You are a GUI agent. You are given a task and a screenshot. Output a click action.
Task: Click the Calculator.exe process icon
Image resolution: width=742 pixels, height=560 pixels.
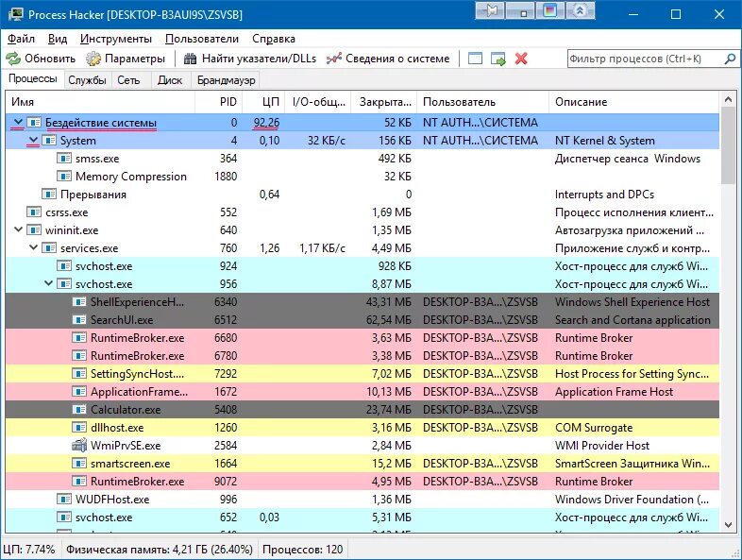point(79,410)
